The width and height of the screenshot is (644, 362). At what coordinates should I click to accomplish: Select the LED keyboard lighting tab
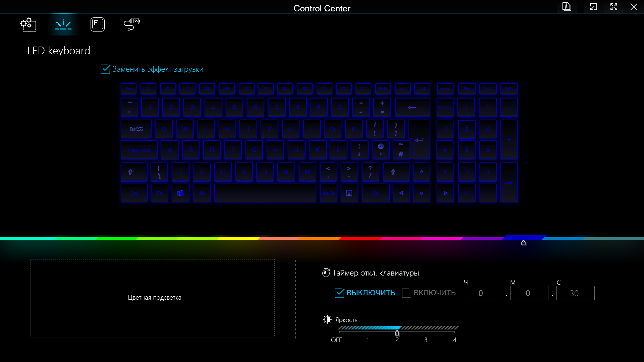tap(63, 24)
